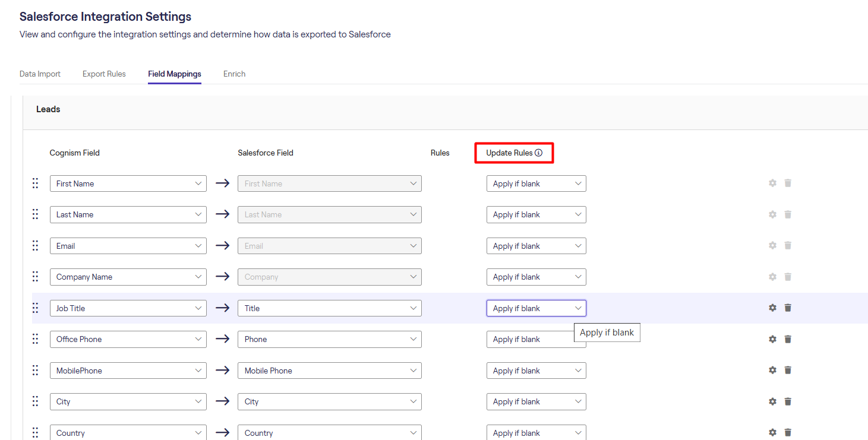Image resolution: width=868 pixels, height=440 pixels.
Task: Open settings gear for Office Phone row
Action: pyautogui.click(x=772, y=339)
